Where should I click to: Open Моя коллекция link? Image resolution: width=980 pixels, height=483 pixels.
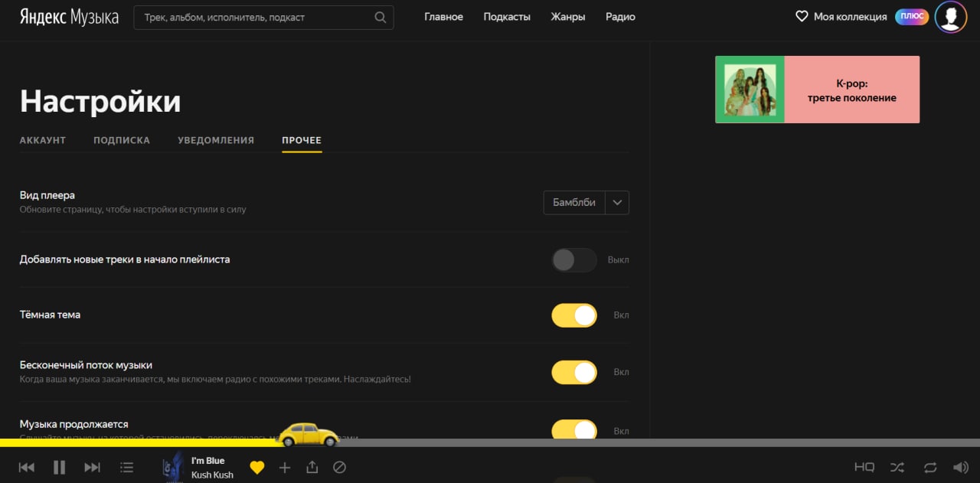850,16
